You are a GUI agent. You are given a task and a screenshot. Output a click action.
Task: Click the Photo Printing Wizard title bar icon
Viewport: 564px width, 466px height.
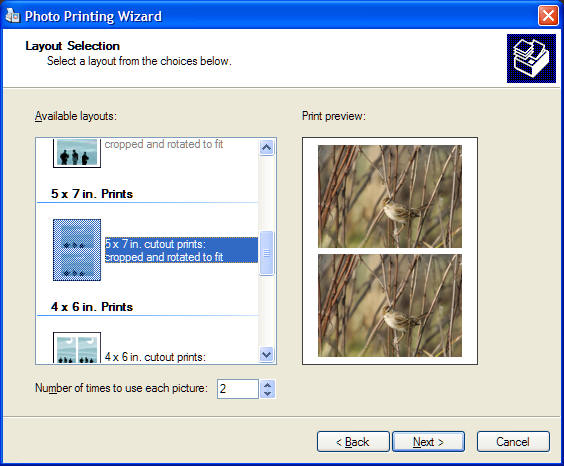[x=13, y=16]
